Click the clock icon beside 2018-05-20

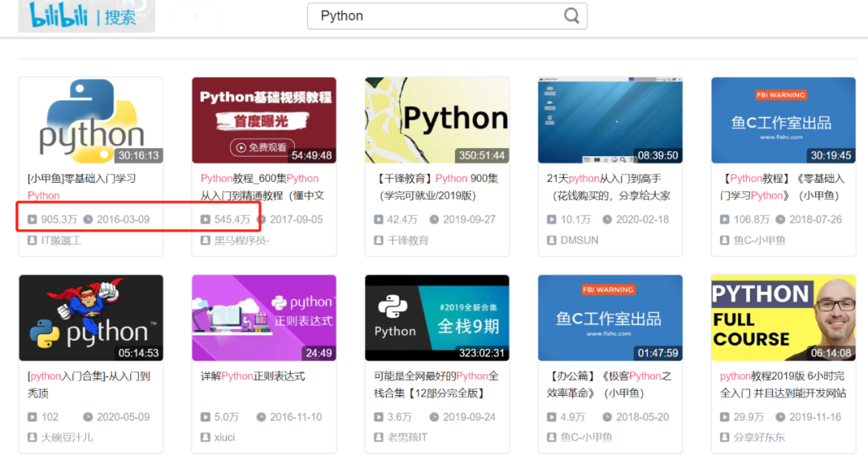pyautogui.click(x=608, y=417)
